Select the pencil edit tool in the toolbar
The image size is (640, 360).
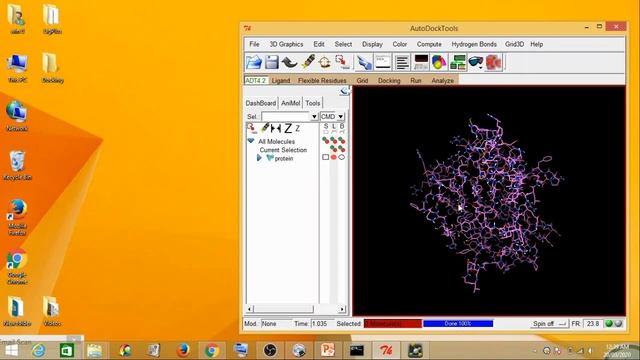point(307,62)
